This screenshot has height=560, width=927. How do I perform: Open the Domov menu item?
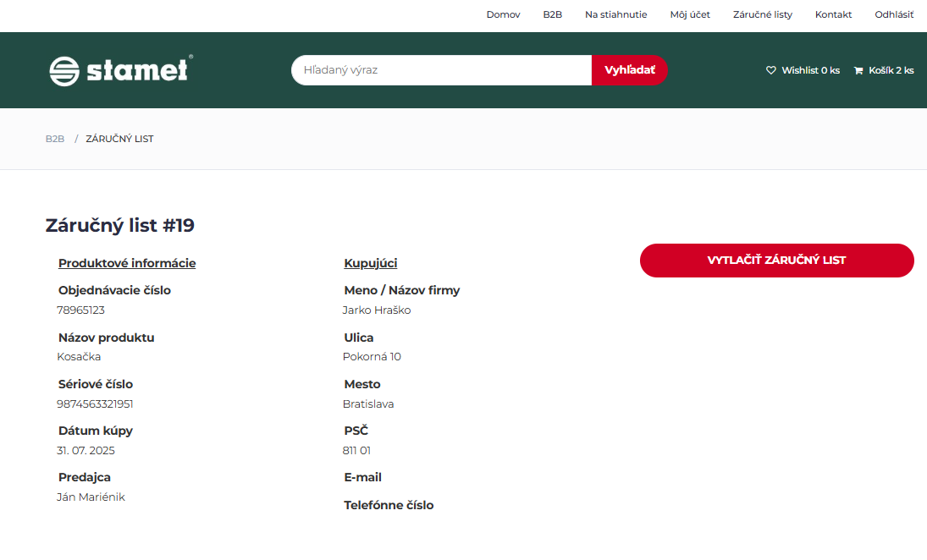tap(503, 14)
